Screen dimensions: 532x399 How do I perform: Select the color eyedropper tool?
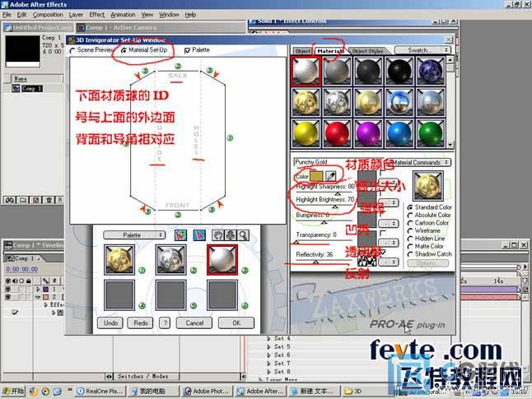click(x=331, y=176)
